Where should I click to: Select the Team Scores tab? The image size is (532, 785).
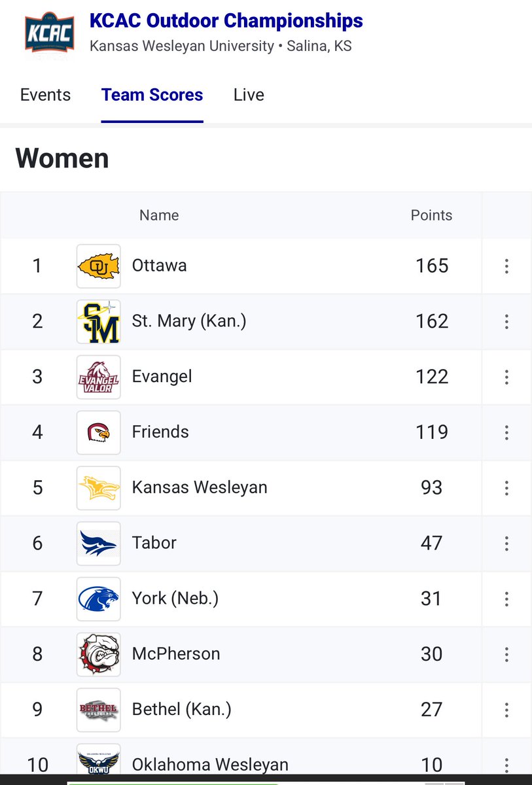(x=152, y=95)
